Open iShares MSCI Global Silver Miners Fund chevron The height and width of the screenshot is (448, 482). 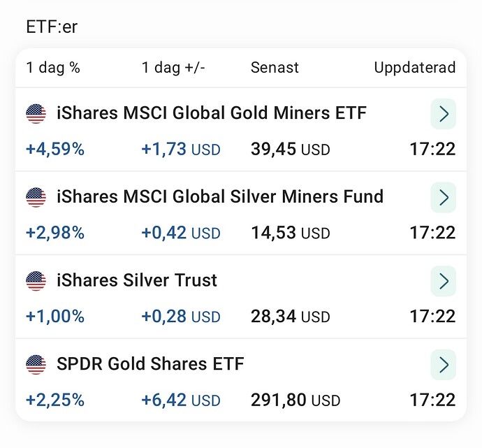coord(444,197)
